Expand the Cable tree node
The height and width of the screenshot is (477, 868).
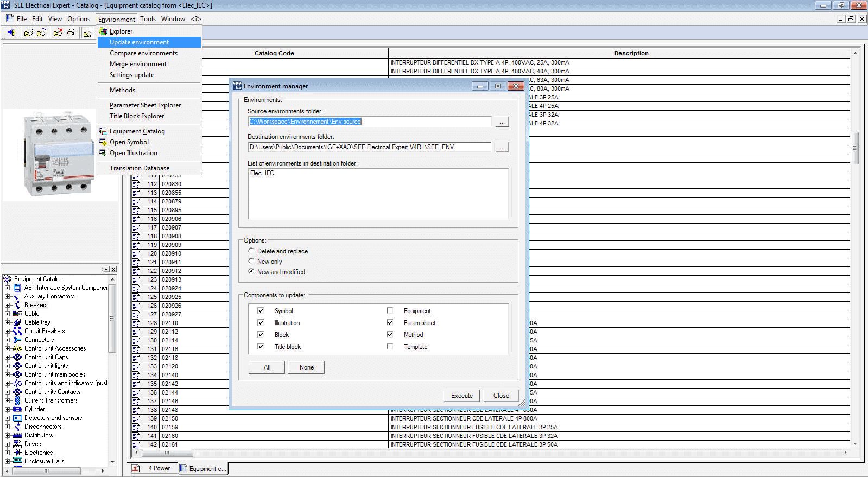point(7,314)
